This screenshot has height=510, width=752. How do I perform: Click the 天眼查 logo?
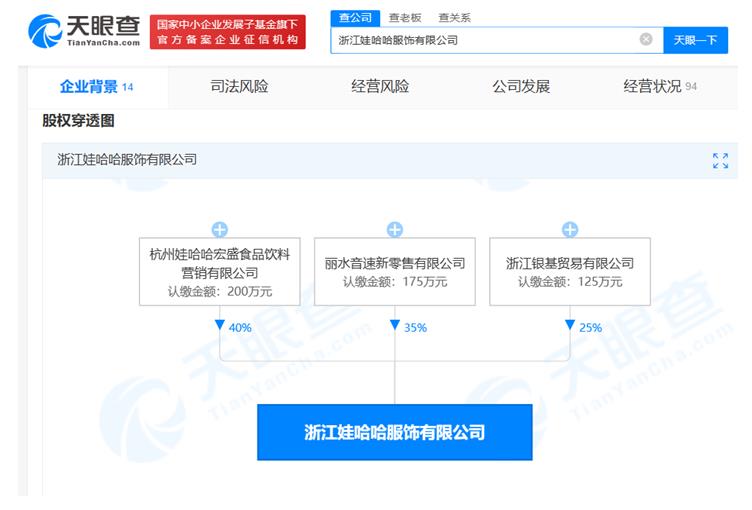[x=84, y=31]
